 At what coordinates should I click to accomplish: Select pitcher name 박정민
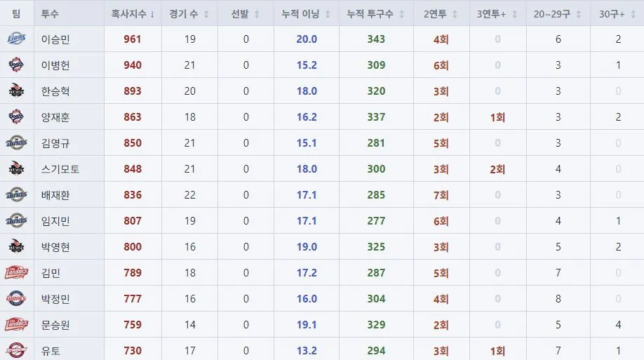(x=55, y=299)
